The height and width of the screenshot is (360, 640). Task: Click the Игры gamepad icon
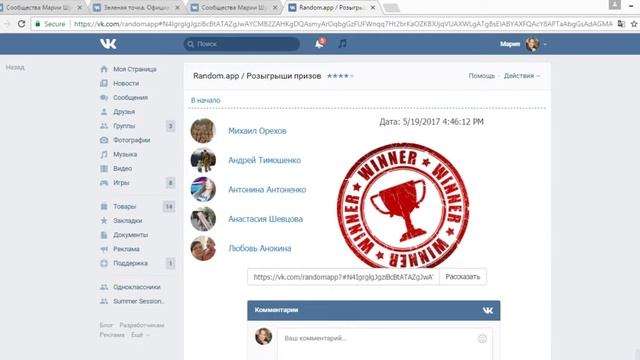104,183
